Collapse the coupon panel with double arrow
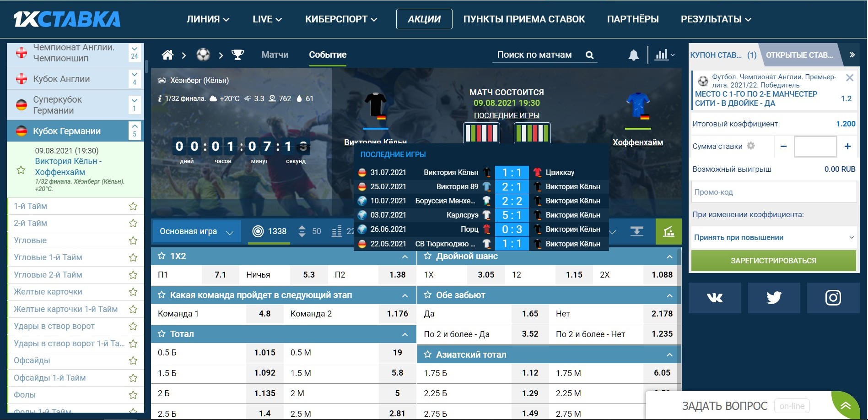The height and width of the screenshot is (420, 868). [852, 55]
